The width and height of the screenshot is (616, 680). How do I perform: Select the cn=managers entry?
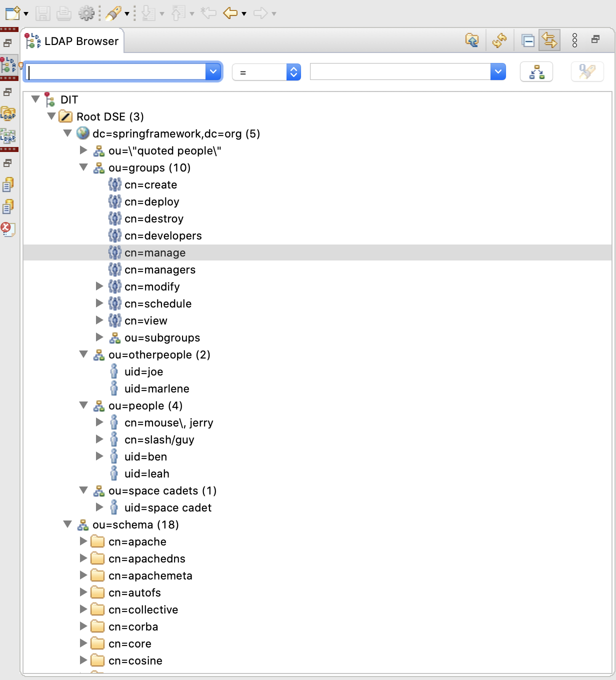pyautogui.click(x=160, y=270)
